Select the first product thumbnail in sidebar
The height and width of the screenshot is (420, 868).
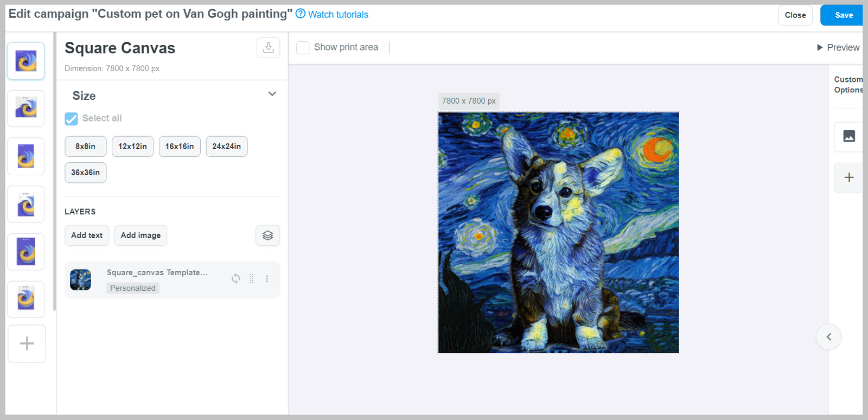26,61
